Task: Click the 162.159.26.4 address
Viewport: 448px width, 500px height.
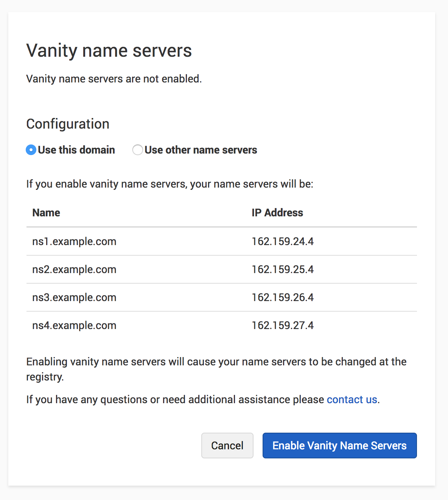Action: tap(283, 297)
